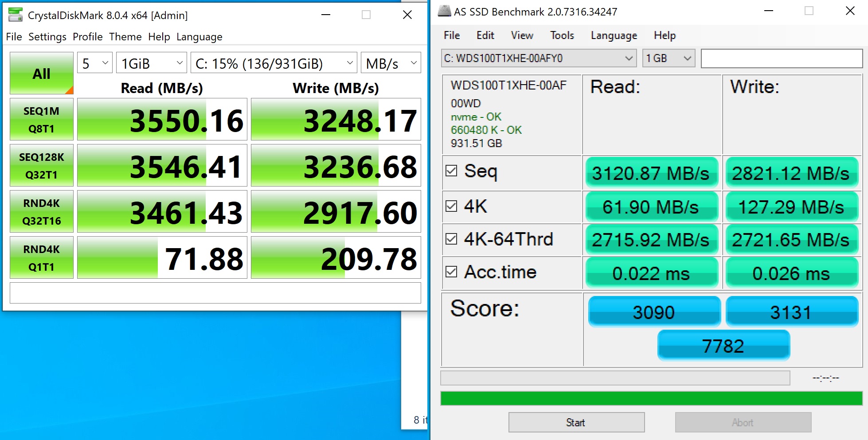
Task: Click the empty text field beside 1 GB dropdown
Action: coord(782,58)
